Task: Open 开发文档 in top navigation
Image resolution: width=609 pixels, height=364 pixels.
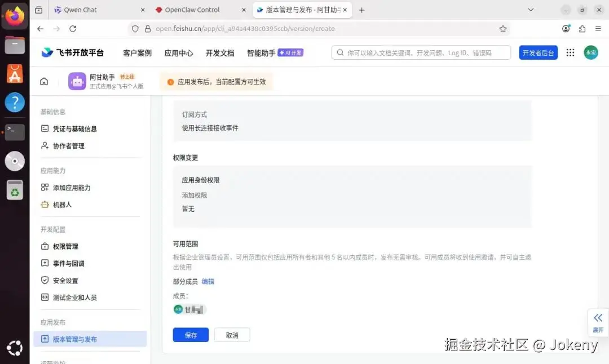Action: point(220,53)
